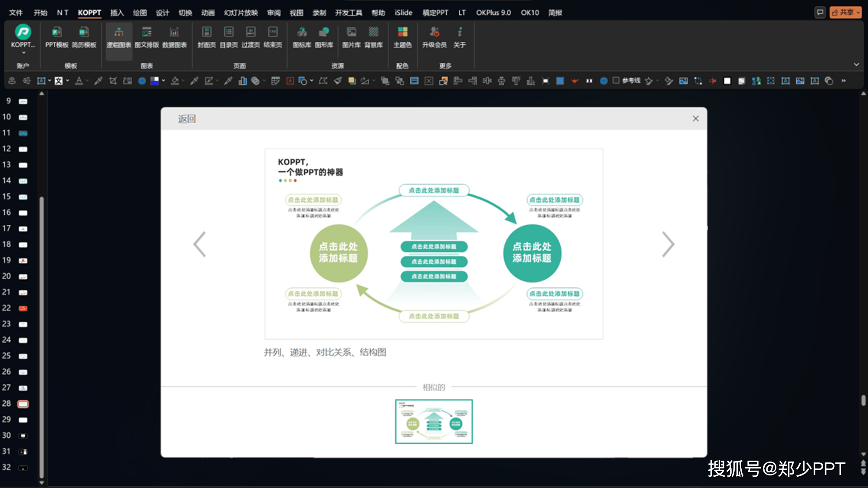Image resolution: width=868 pixels, height=488 pixels.
Task: Click the large template preview image
Action: coord(434,244)
